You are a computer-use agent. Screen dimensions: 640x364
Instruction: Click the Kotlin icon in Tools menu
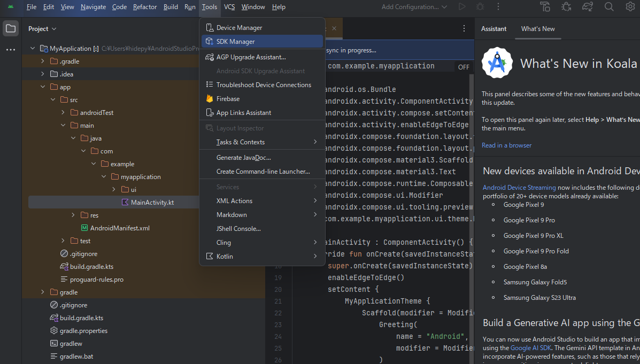[210, 256]
